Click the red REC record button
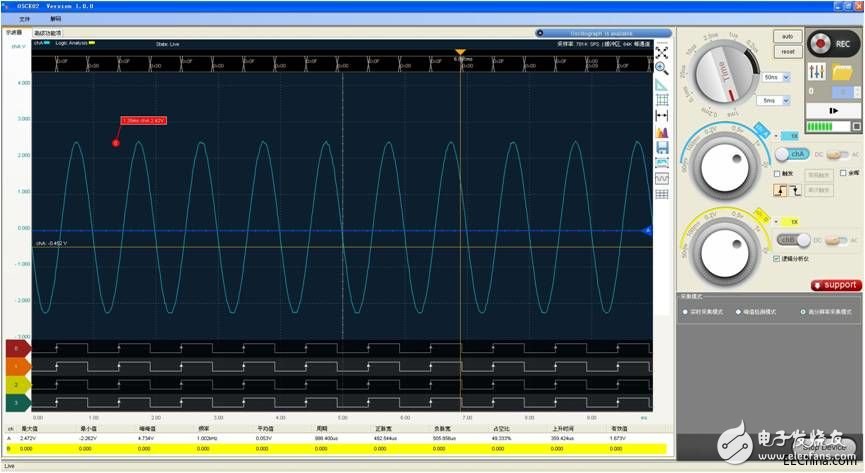Viewport: 865px width, 473px height. click(821, 45)
